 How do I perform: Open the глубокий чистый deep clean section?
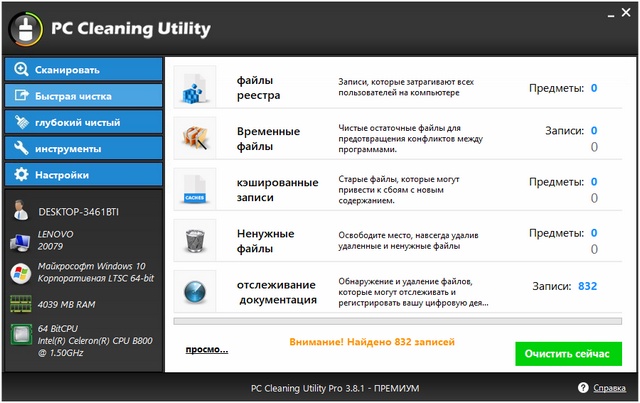pyautogui.click(x=83, y=122)
